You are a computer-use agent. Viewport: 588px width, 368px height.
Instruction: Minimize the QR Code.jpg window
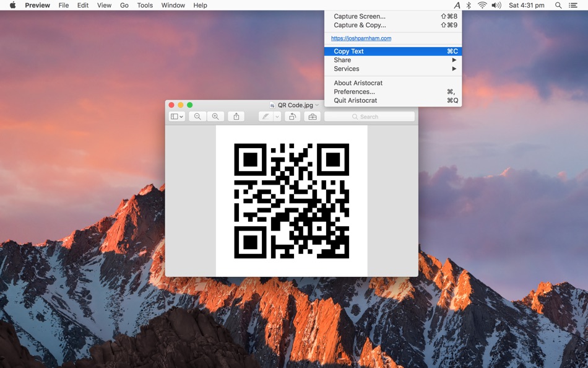pos(180,105)
